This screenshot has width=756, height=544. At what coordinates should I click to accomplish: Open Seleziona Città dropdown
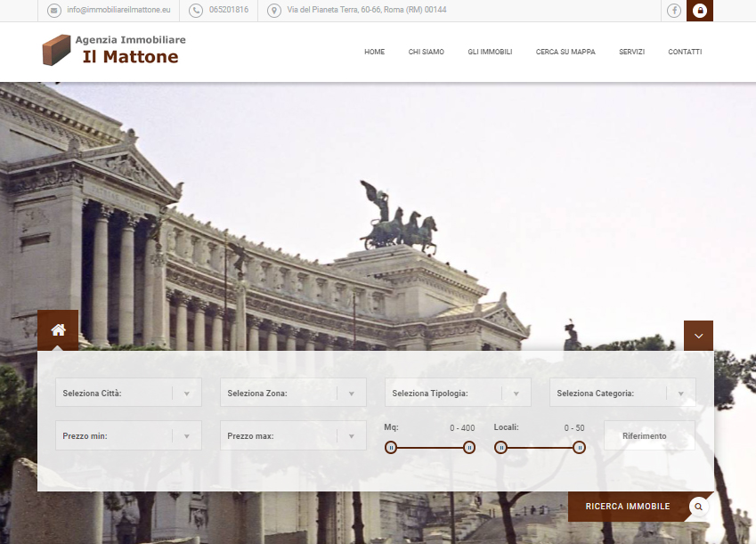pos(128,393)
